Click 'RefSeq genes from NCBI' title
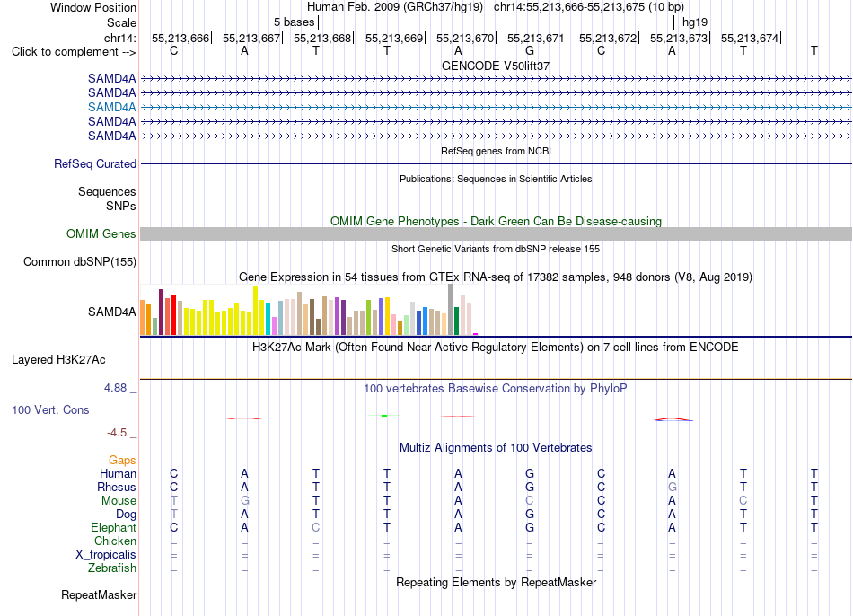 click(x=496, y=151)
